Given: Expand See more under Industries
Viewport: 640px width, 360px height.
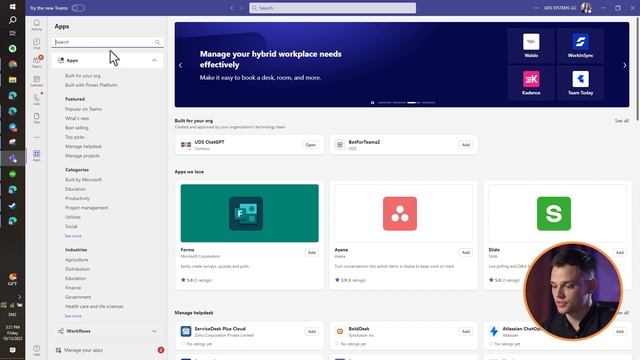Looking at the screenshot, I should (73, 316).
